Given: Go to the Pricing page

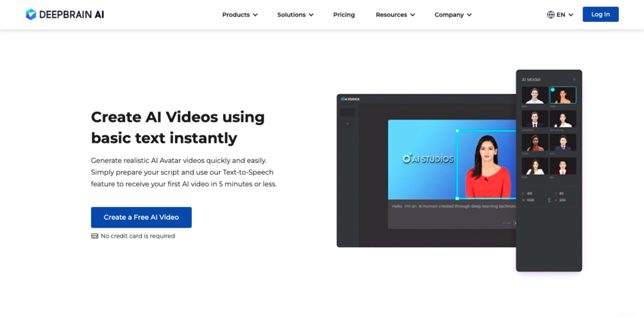Looking at the screenshot, I should 344,15.
